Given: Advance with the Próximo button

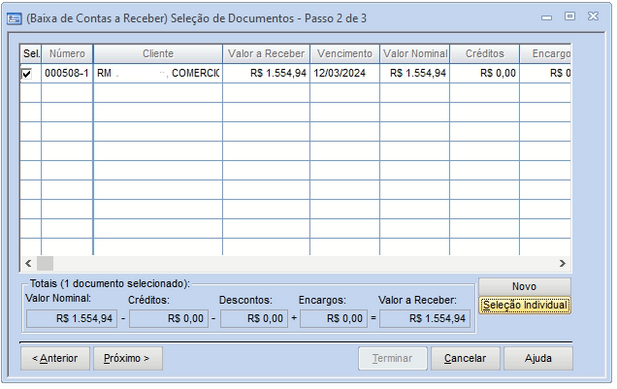Looking at the screenshot, I should tap(127, 358).
